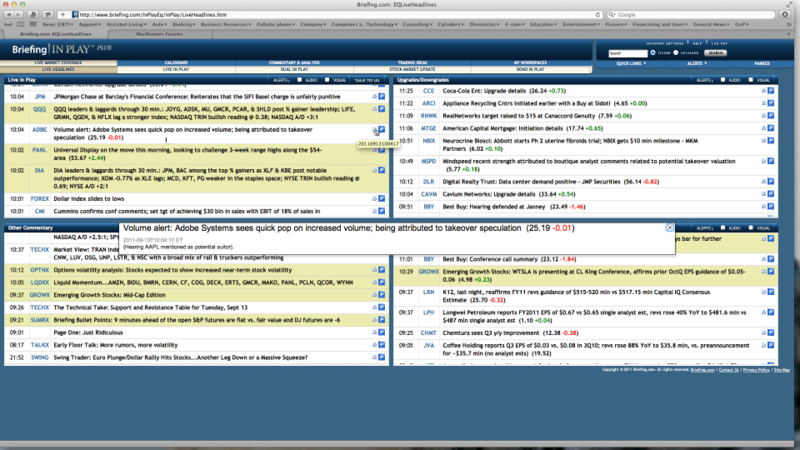This screenshot has width=800, height=450.
Task: Select the Ticker search radio button
Action: (653, 53)
